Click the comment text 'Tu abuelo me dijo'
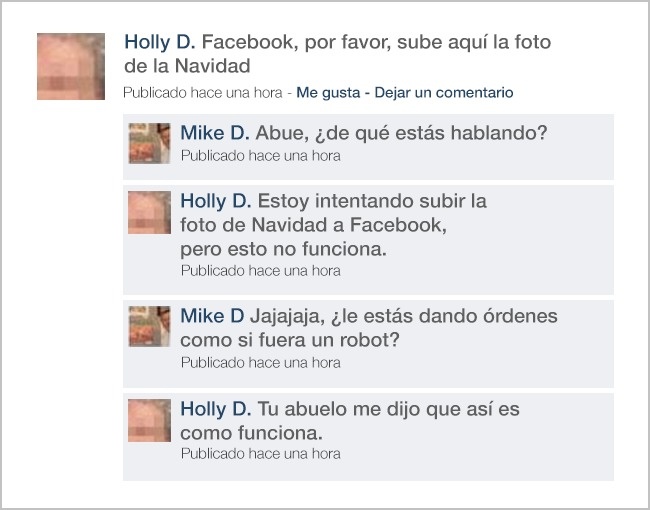Image resolution: width=650 pixels, height=510 pixels. [x=350, y=421]
